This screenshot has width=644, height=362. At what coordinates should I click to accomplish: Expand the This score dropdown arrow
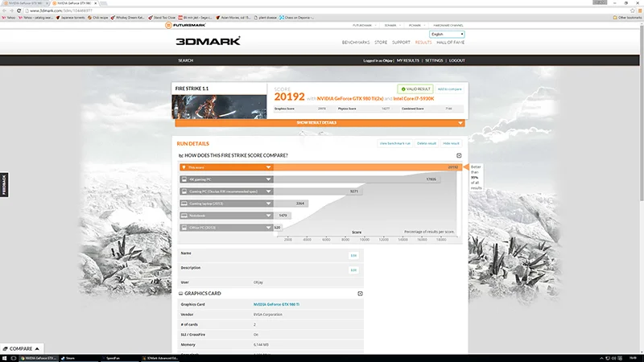(x=268, y=167)
